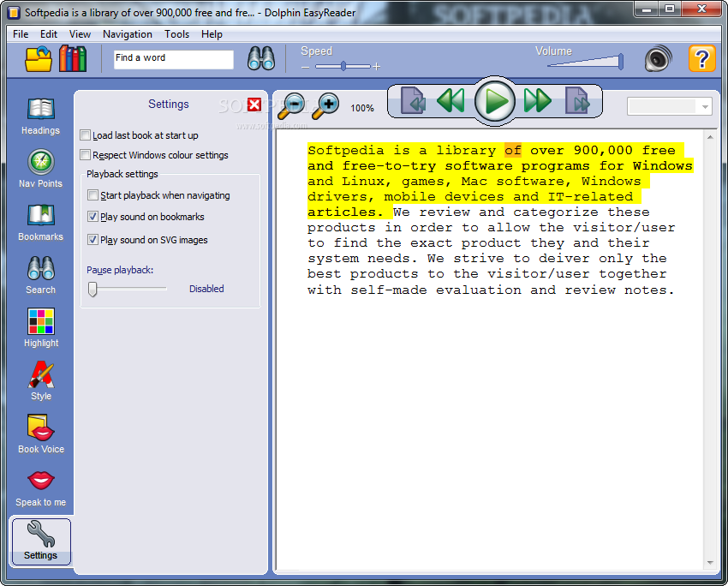Viewport: 728px width, 586px height.
Task: Select the Settings sidebar item
Action: (x=41, y=541)
